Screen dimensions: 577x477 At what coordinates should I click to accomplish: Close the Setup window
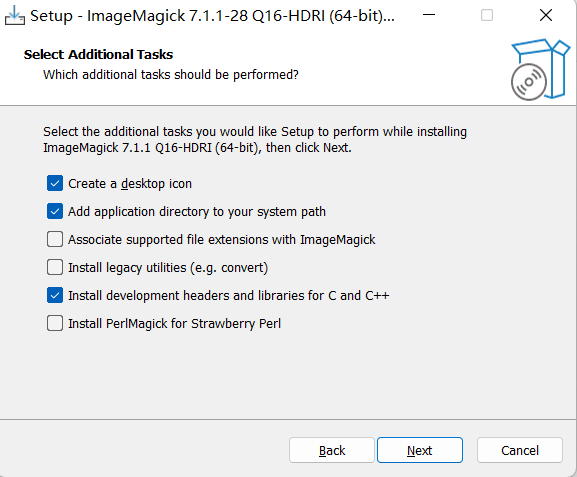coord(546,15)
